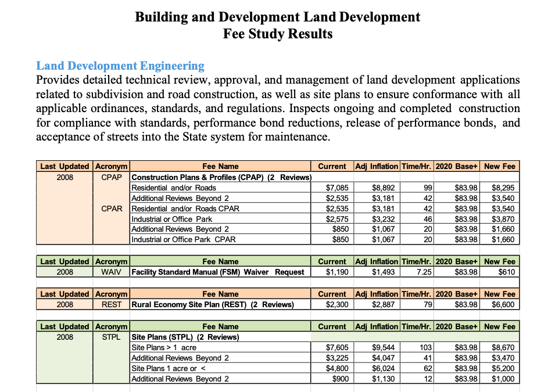Click Construction Plans & Profiles row title
Screen dimensions: 555x392
pos(221,177)
